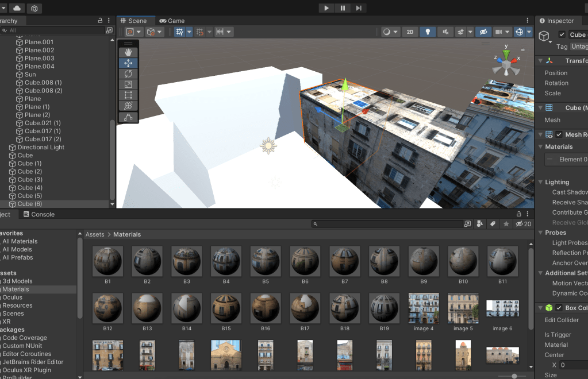
Task: Switch to the Game tab
Action: [x=172, y=21]
